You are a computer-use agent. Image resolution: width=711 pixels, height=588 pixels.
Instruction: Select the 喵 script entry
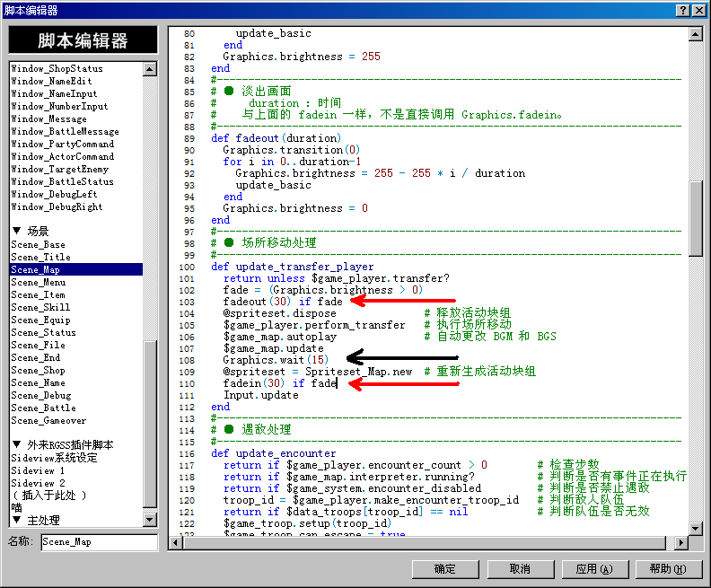[16, 508]
